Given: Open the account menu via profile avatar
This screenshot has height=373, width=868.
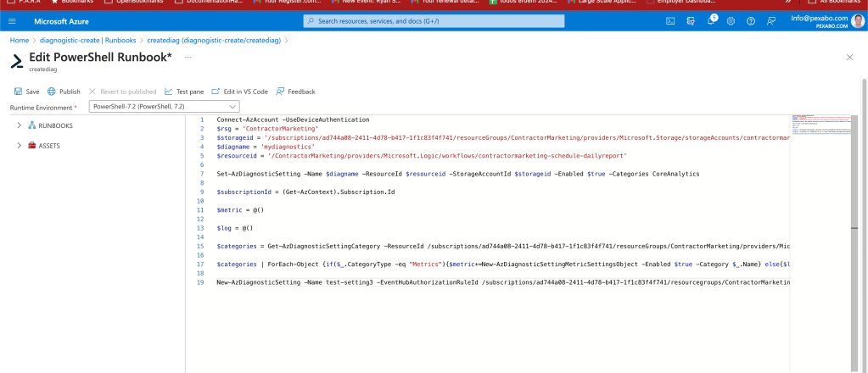Looking at the screenshot, I should [858, 21].
